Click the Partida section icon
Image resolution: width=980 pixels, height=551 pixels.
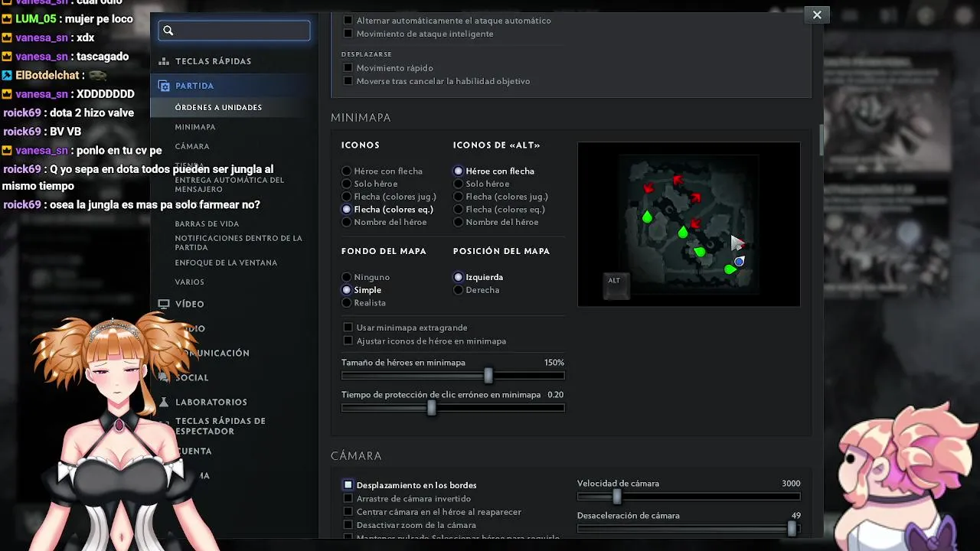tap(164, 86)
